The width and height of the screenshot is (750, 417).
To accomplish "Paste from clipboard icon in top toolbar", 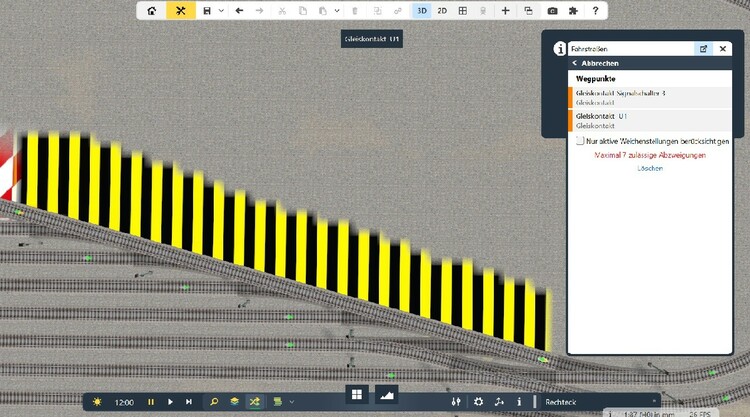I will (323, 11).
